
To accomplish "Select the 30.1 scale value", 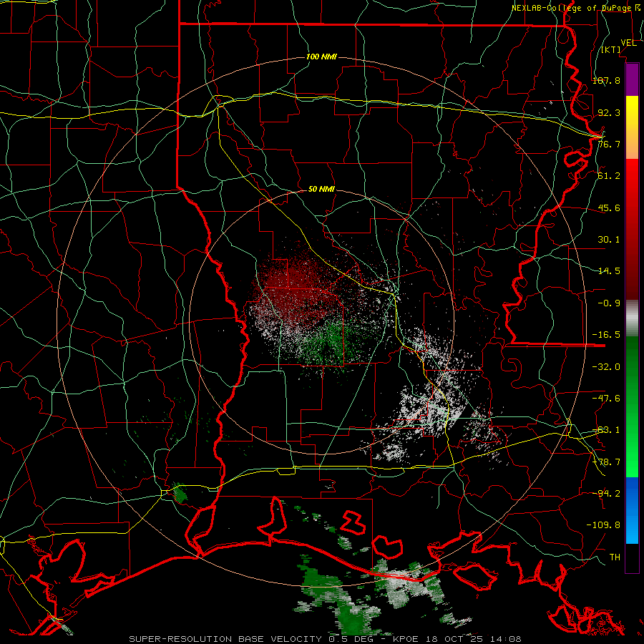I will click(x=609, y=240).
